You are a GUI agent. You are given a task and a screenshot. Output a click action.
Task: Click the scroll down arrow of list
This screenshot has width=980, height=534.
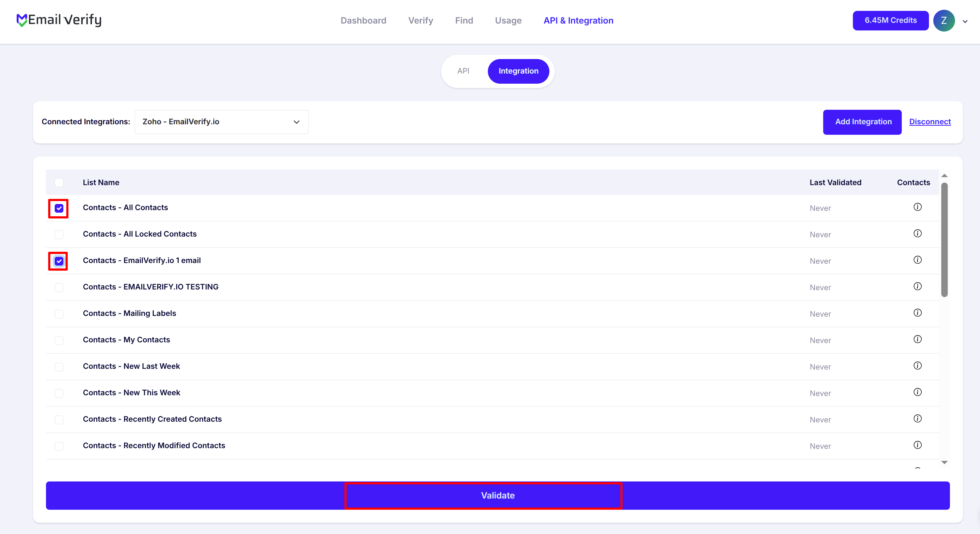(x=944, y=462)
